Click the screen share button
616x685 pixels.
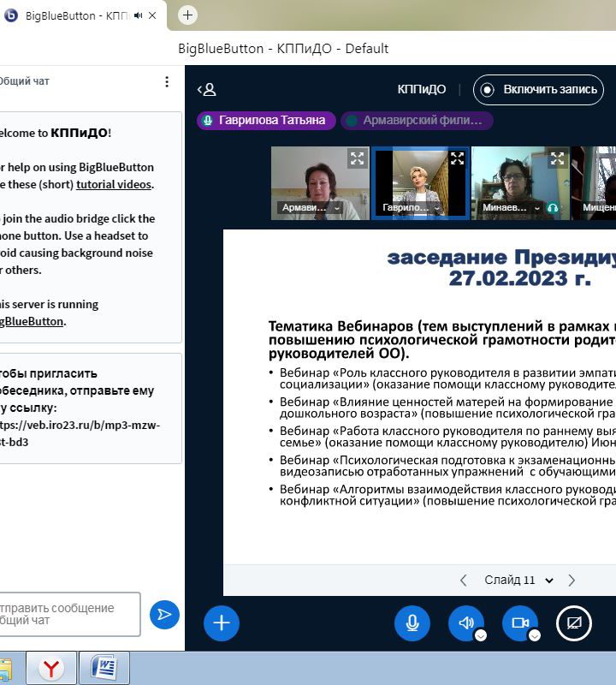click(x=574, y=622)
